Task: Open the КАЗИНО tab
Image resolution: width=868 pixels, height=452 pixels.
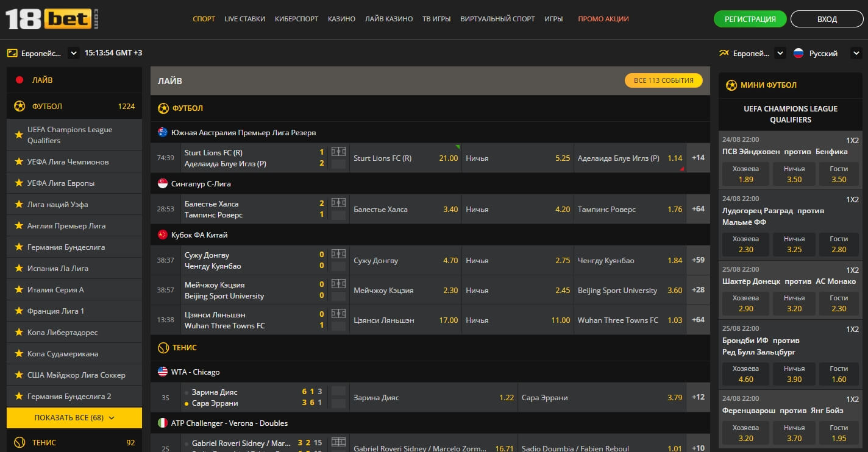Action: tap(341, 19)
